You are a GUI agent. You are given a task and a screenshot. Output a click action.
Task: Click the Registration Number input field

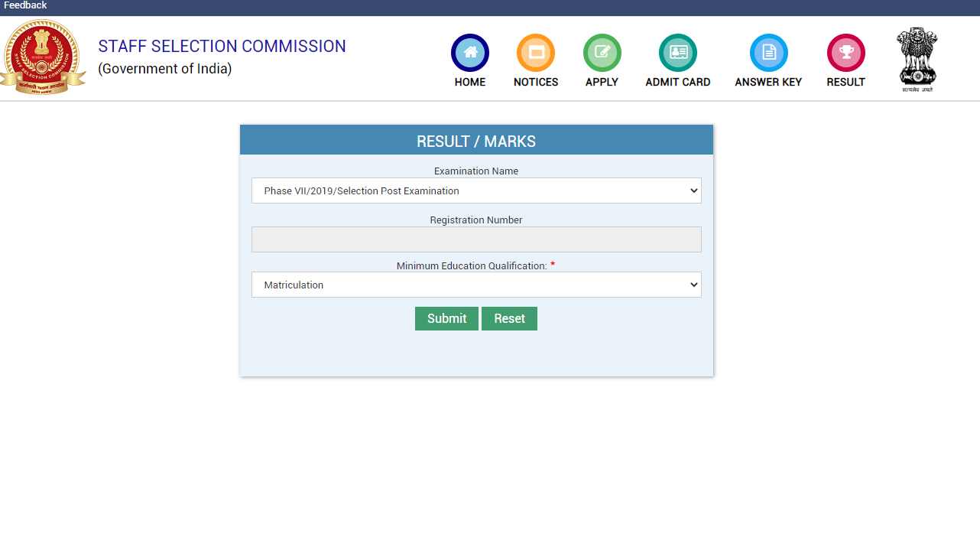(475, 239)
